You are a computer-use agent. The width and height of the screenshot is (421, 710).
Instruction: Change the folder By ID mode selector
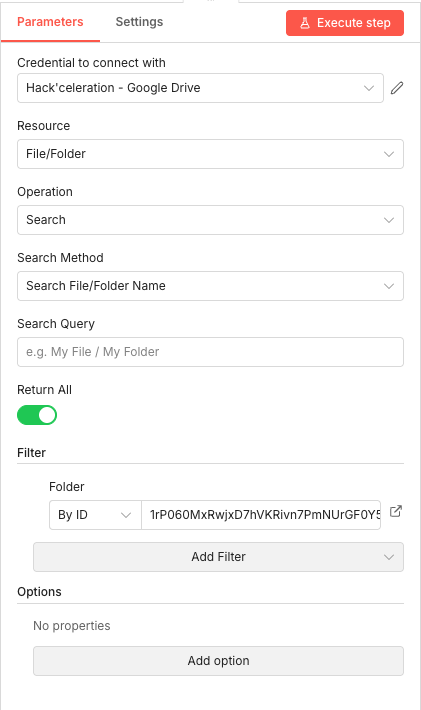coord(95,515)
